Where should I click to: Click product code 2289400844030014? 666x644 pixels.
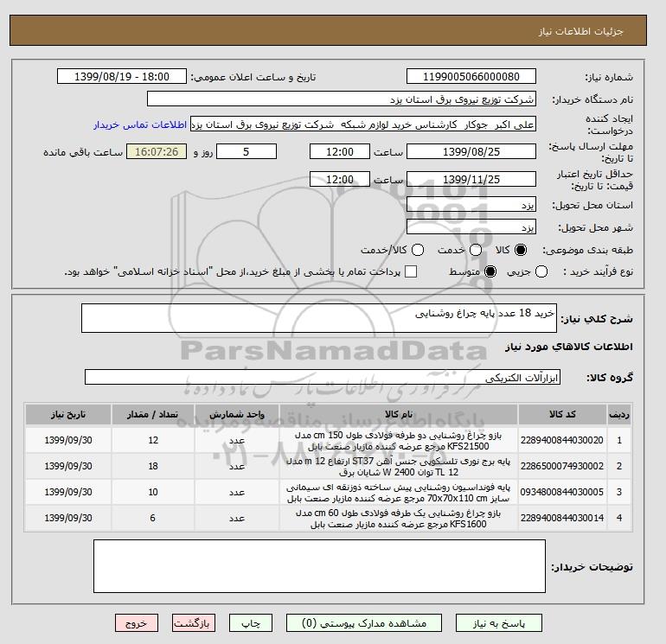(x=562, y=518)
